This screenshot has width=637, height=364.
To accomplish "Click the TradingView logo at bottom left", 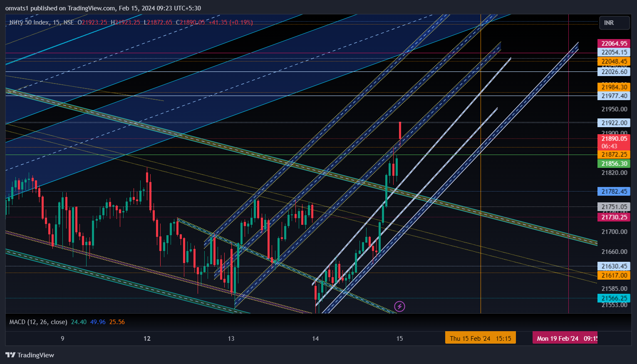I will (30, 355).
